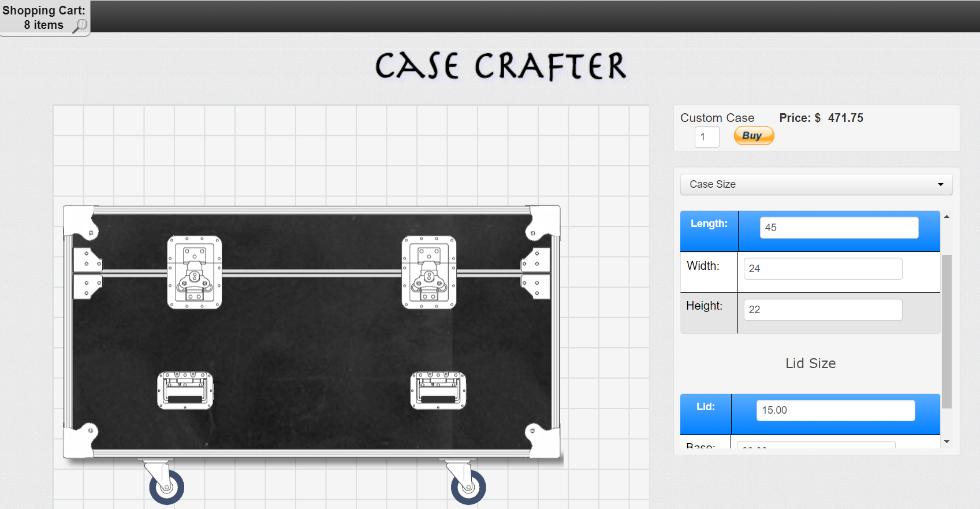Open the Case Size dropdown

click(815, 184)
